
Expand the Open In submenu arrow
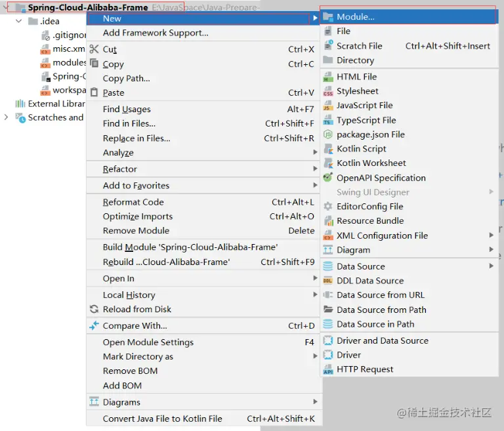315,278
